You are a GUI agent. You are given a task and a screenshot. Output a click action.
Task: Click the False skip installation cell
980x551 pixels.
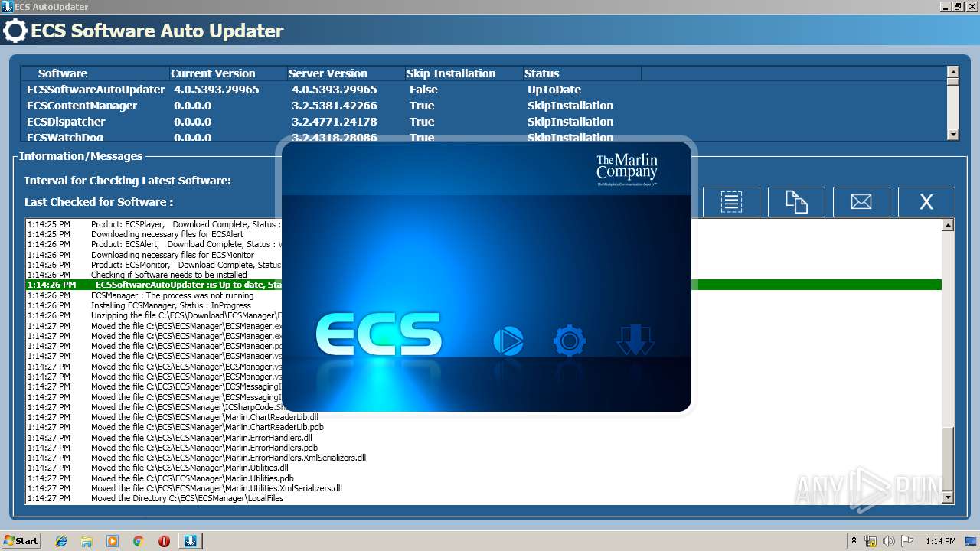(x=423, y=90)
